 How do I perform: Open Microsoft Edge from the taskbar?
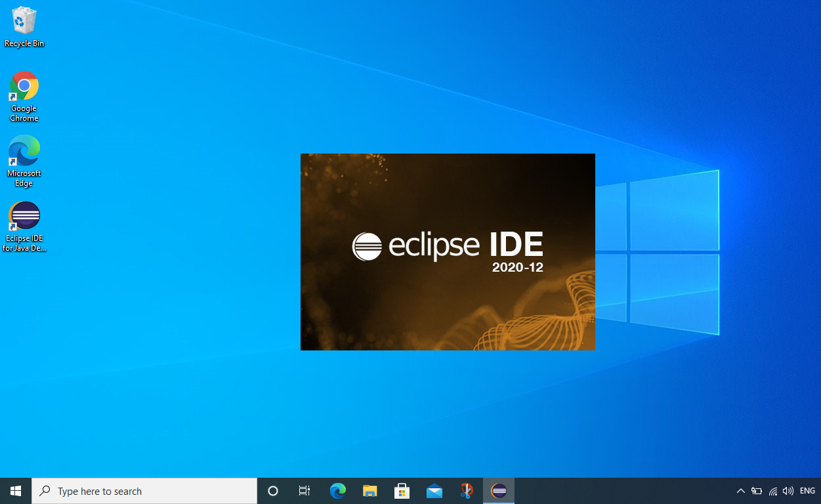click(337, 490)
